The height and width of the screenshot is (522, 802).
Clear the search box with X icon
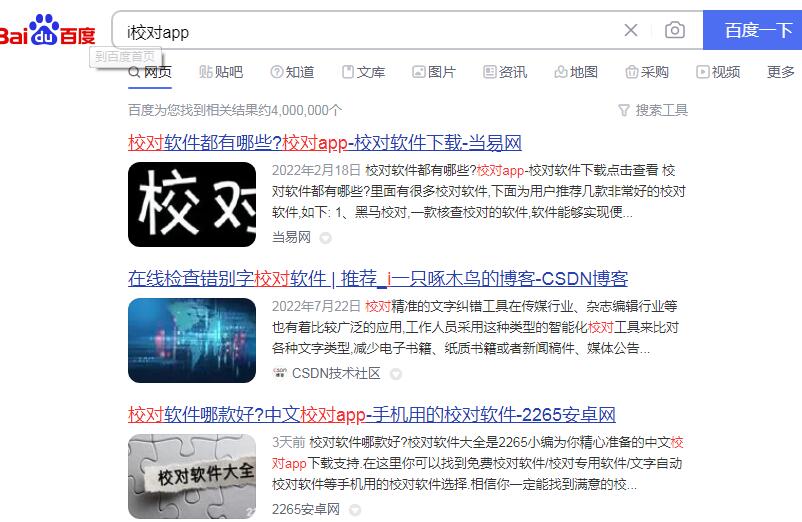[631, 30]
